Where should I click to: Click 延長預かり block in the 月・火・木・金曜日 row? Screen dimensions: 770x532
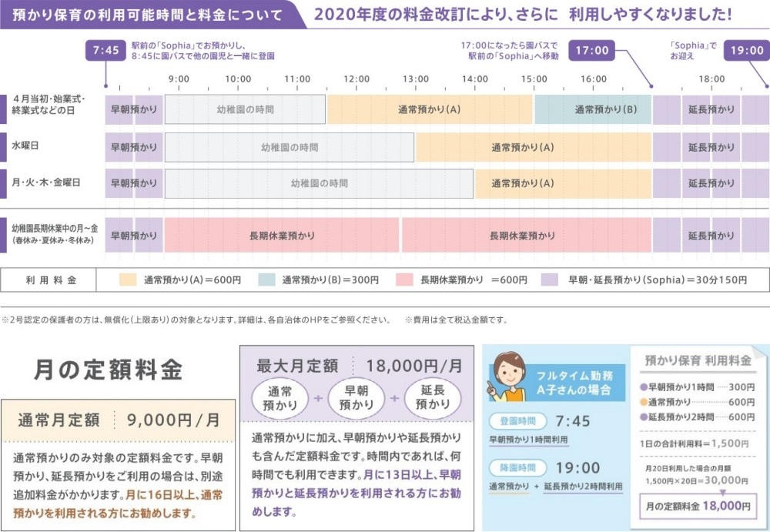click(x=711, y=183)
